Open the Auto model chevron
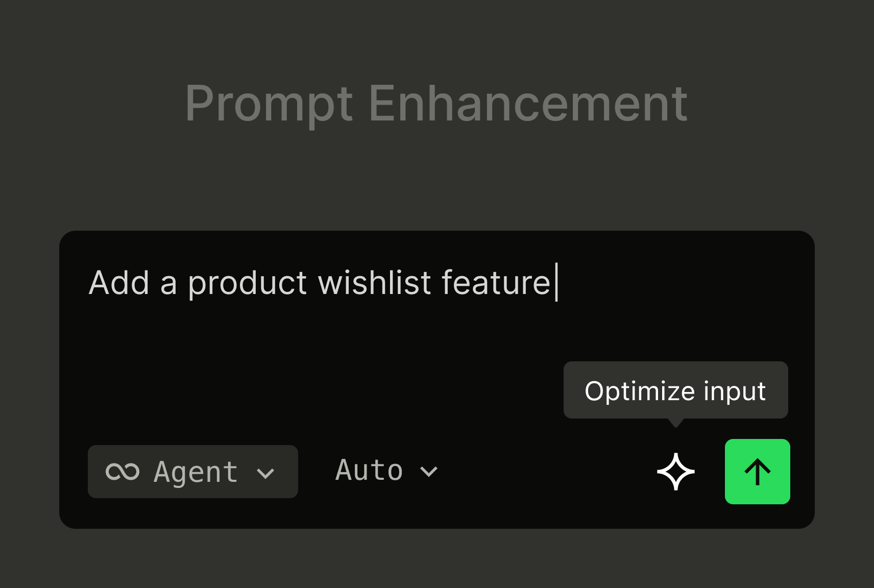Screen dimensions: 874x588 [428, 472]
